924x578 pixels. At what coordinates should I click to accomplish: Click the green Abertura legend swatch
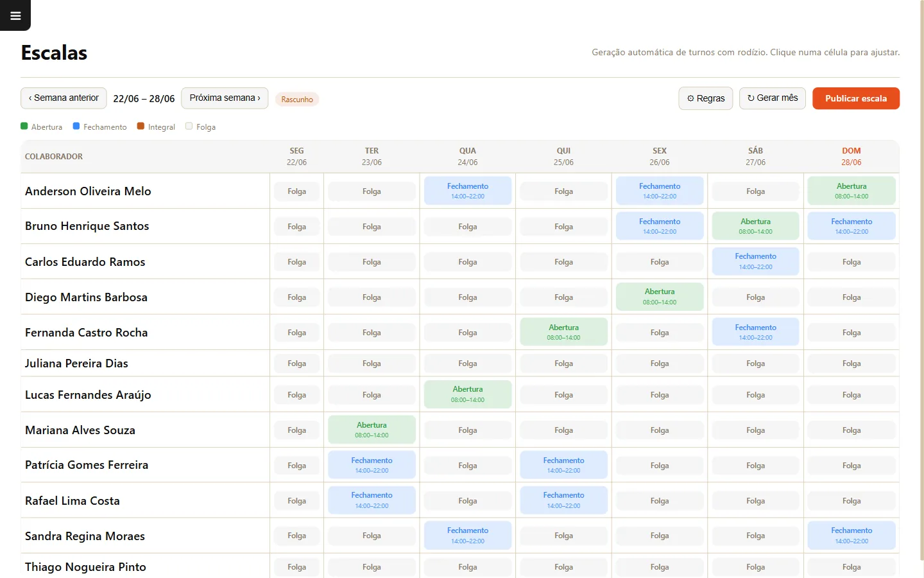pos(24,127)
